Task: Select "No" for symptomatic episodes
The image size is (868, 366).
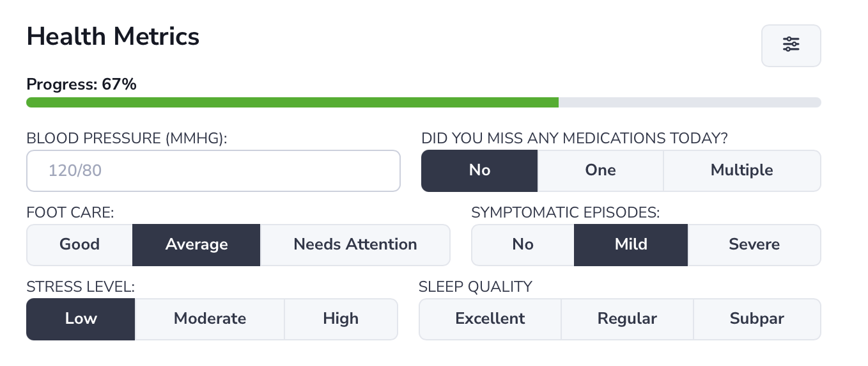Action: [x=523, y=245]
